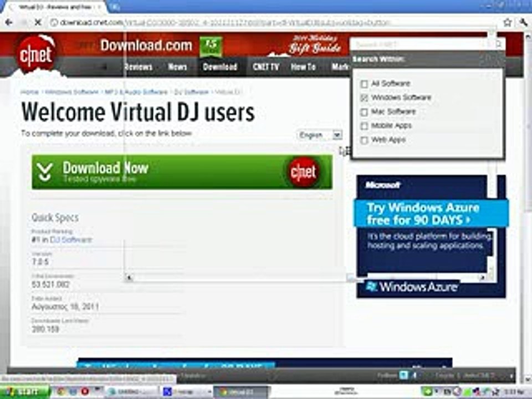The image size is (532, 399).
Task: Launch Chrome from quick launch icon
Action: pos(61,392)
